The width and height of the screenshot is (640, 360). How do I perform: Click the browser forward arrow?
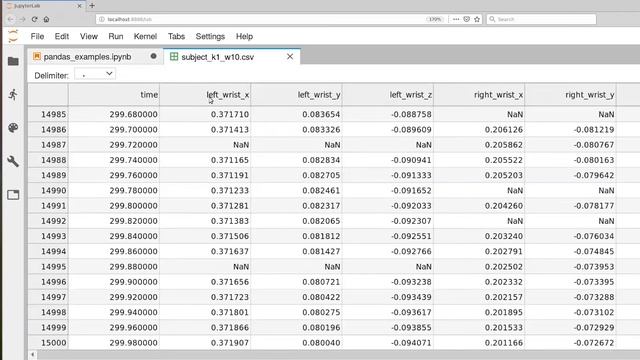(x=22, y=19)
